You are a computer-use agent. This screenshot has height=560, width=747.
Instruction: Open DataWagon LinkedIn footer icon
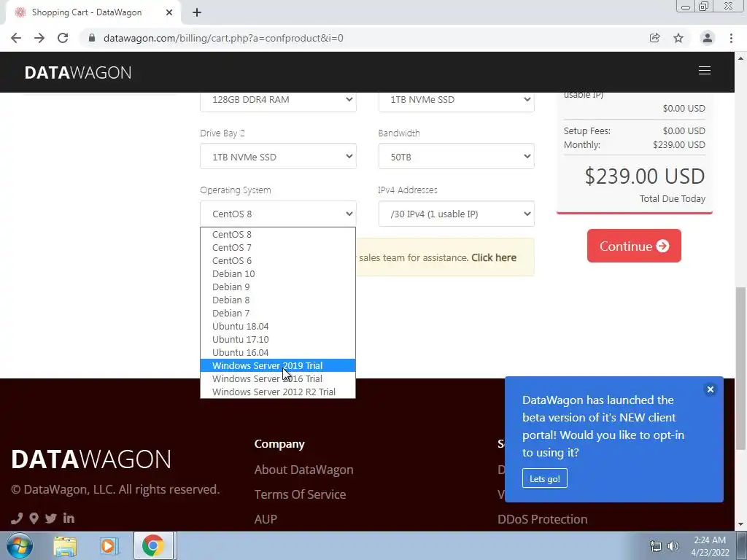pos(69,518)
